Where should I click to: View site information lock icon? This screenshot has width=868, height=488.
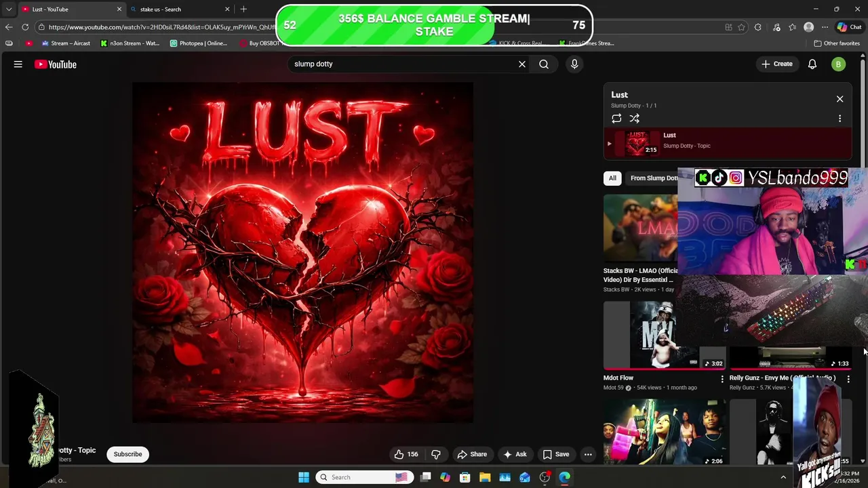pos(42,27)
